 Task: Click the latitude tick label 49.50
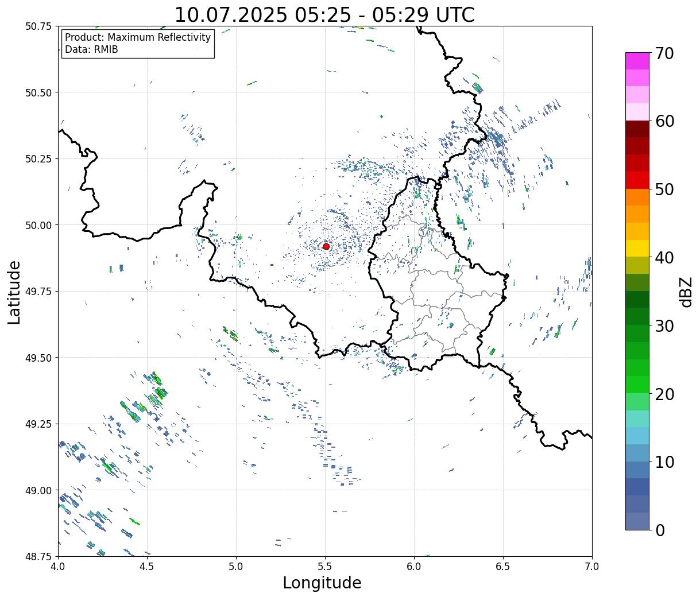[x=38, y=358]
